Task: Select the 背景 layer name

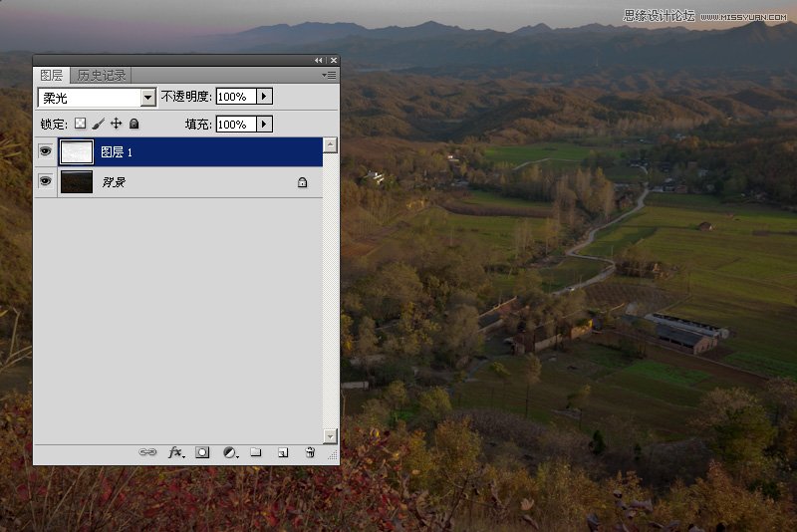Action: (x=114, y=182)
